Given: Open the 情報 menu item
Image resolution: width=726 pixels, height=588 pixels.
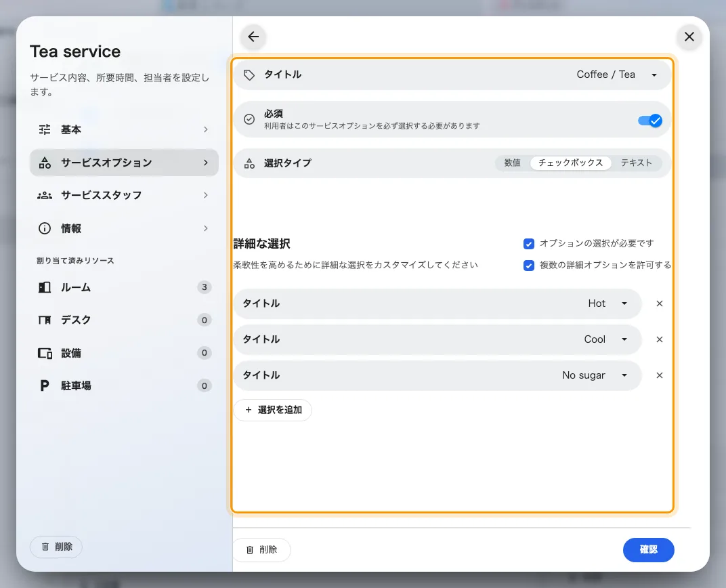Looking at the screenshot, I should pos(124,228).
